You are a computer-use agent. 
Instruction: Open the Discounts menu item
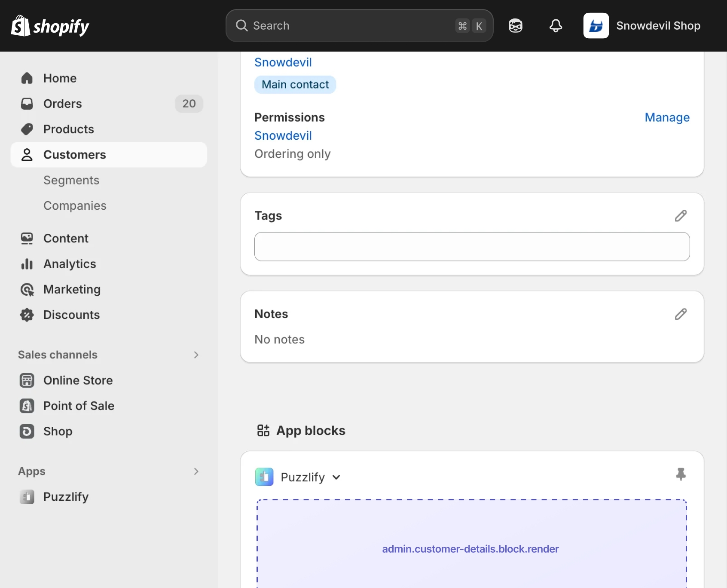[109, 315]
